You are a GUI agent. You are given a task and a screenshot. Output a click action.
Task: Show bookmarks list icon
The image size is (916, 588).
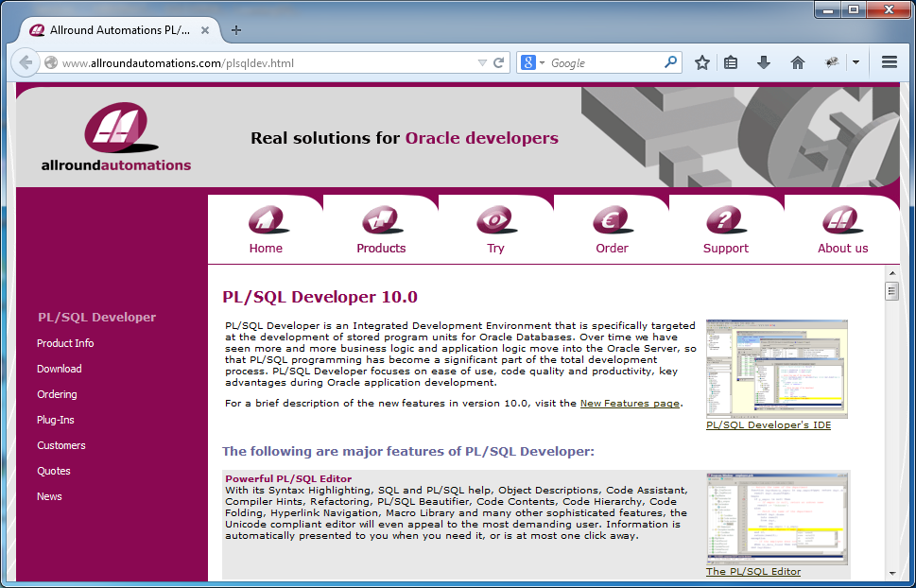pyautogui.click(x=731, y=62)
